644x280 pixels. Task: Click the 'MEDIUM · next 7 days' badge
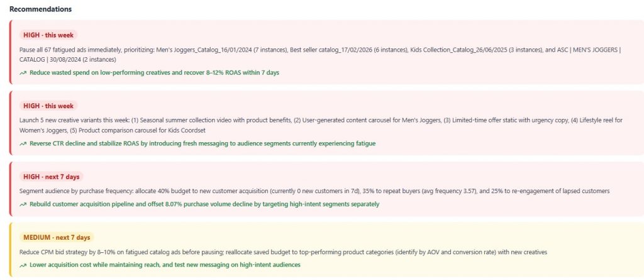point(57,238)
